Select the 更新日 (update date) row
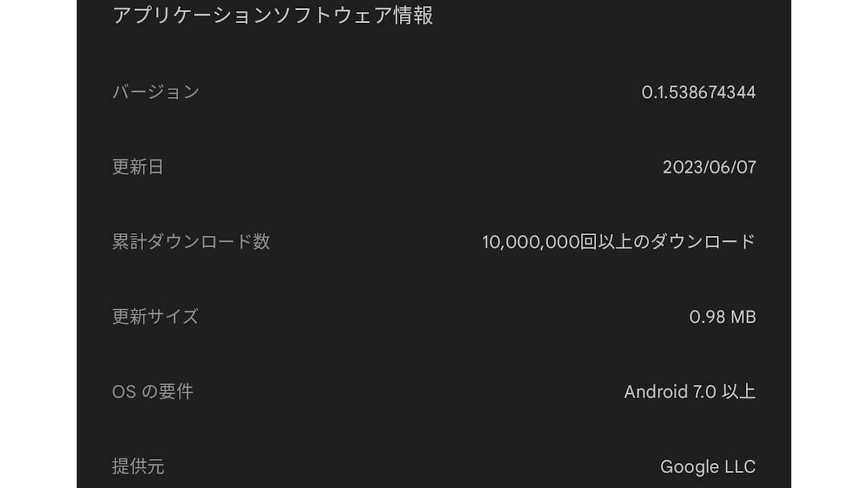This screenshot has width=868, height=488. 434,167
